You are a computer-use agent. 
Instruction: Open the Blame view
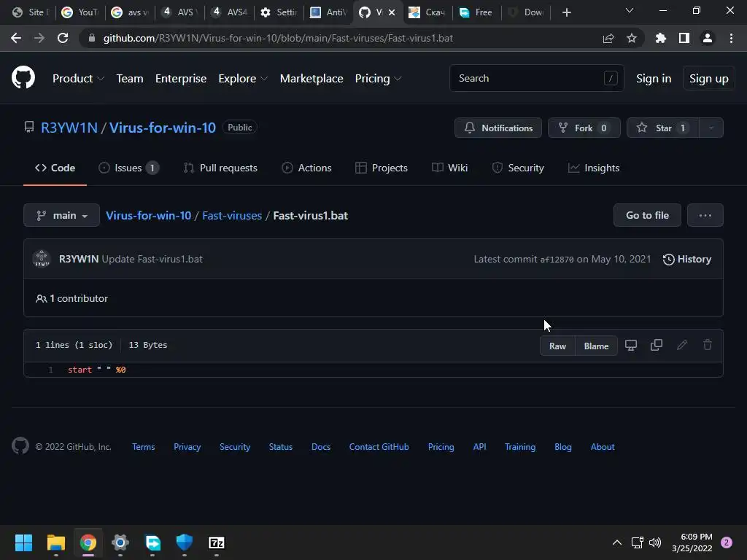click(596, 346)
